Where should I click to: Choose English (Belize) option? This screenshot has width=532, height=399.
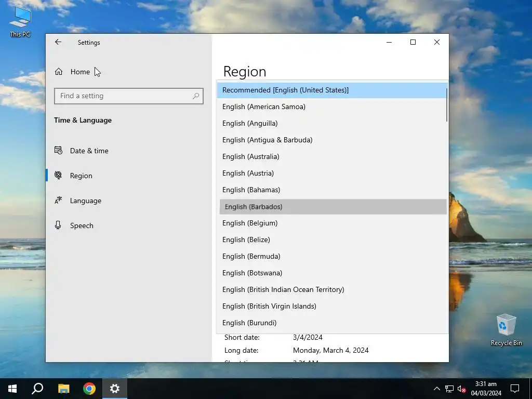[x=332, y=240]
